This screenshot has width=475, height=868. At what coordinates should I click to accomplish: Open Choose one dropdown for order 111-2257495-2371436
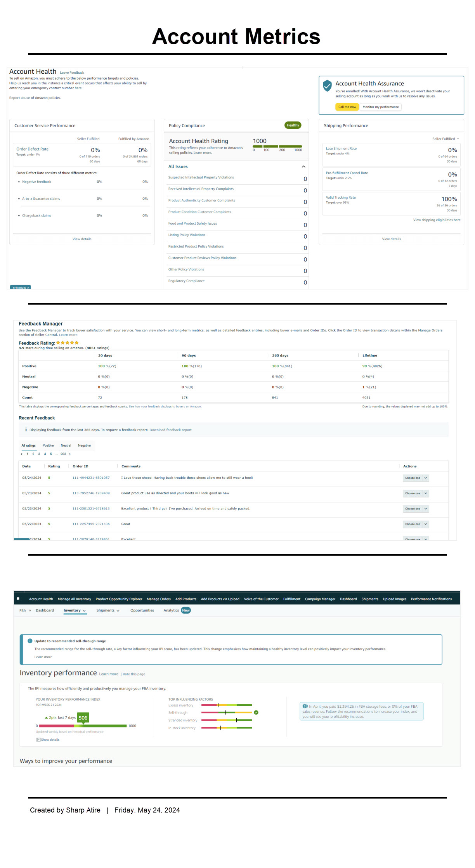pyautogui.click(x=416, y=524)
